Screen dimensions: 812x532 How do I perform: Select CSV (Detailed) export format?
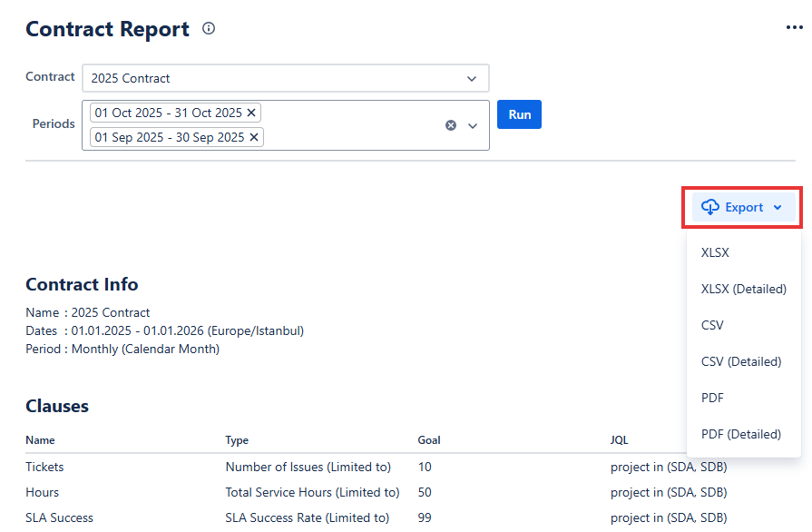(x=740, y=362)
